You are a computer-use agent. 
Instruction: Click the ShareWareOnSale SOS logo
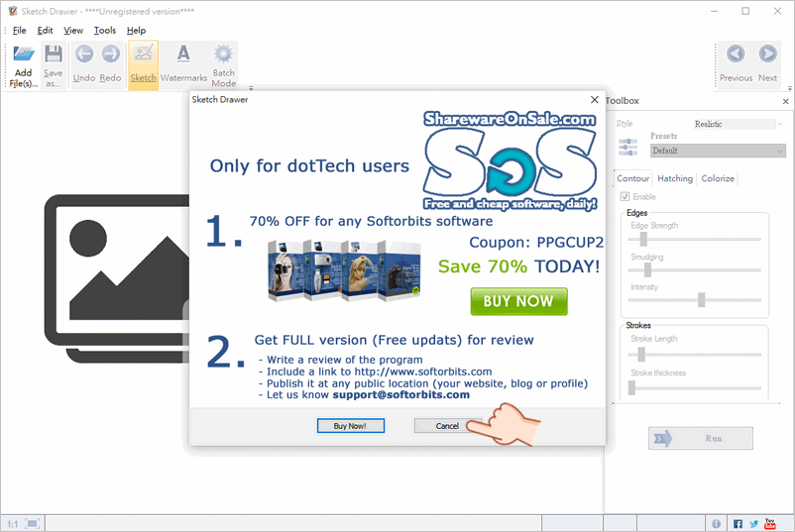[511, 160]
